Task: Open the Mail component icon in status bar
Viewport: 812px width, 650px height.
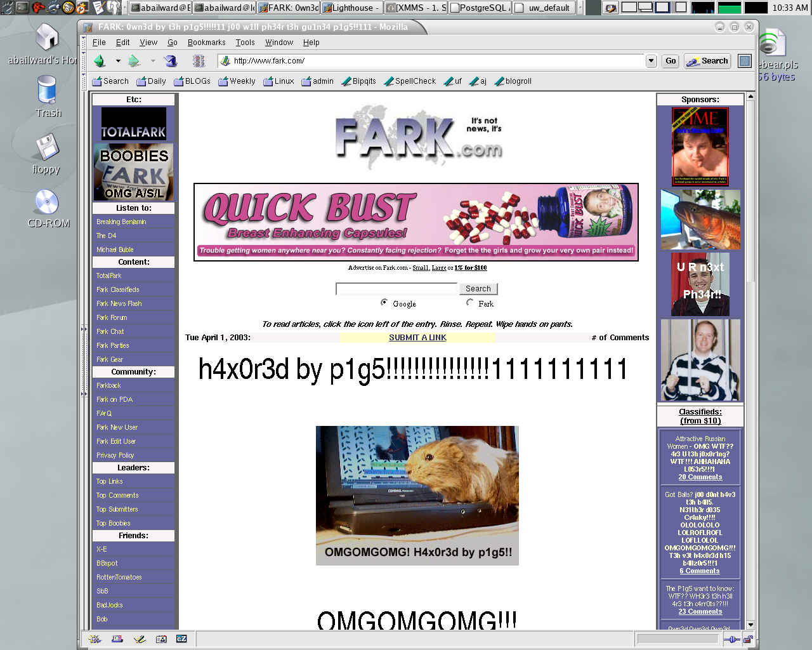Action: tap(117, 639)
